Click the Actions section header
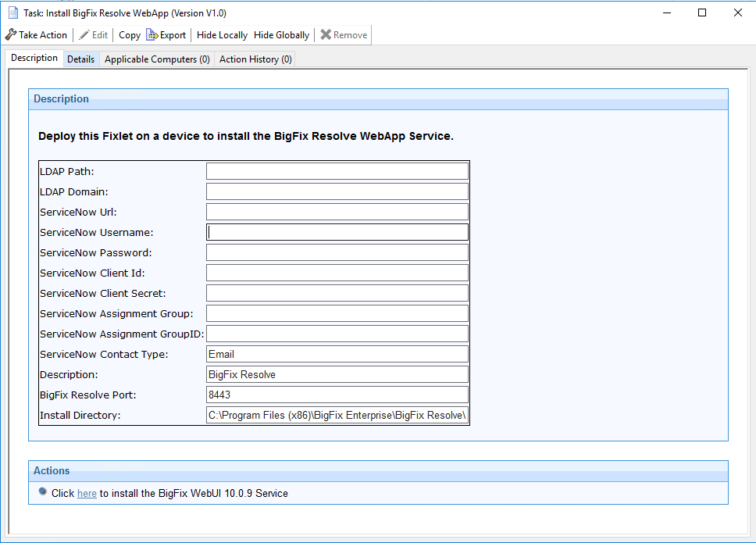The height and width of the screenshot is (543, 756). [x=378, y=470]
